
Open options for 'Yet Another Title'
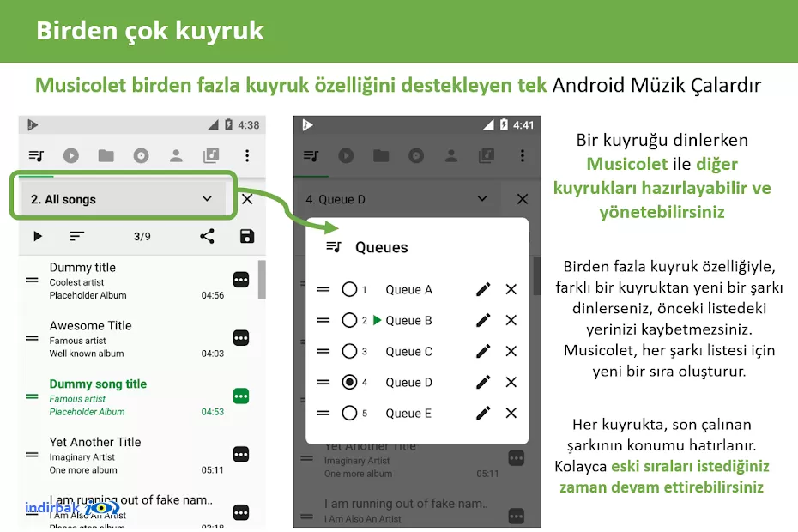tap(241, 454)
